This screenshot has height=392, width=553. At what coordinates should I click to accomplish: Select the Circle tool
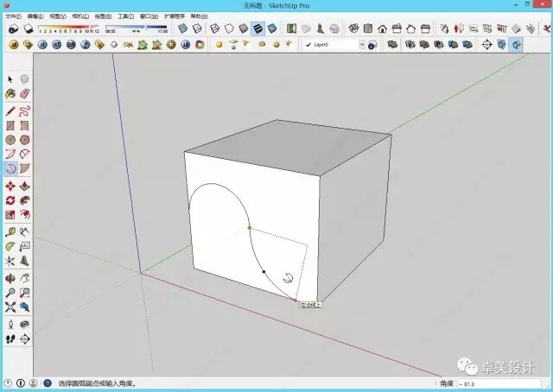(10, 140)
